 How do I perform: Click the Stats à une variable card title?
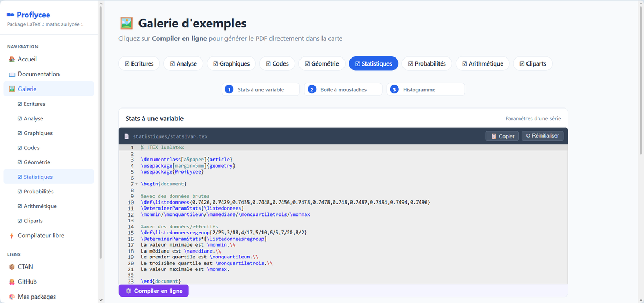[154, 118]
